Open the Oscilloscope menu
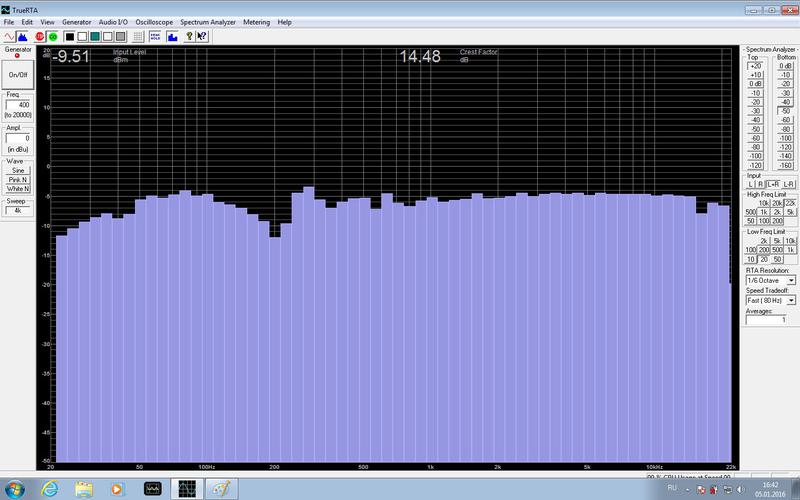The width and height of the screenshot is (800, 500). pos(154,22)
